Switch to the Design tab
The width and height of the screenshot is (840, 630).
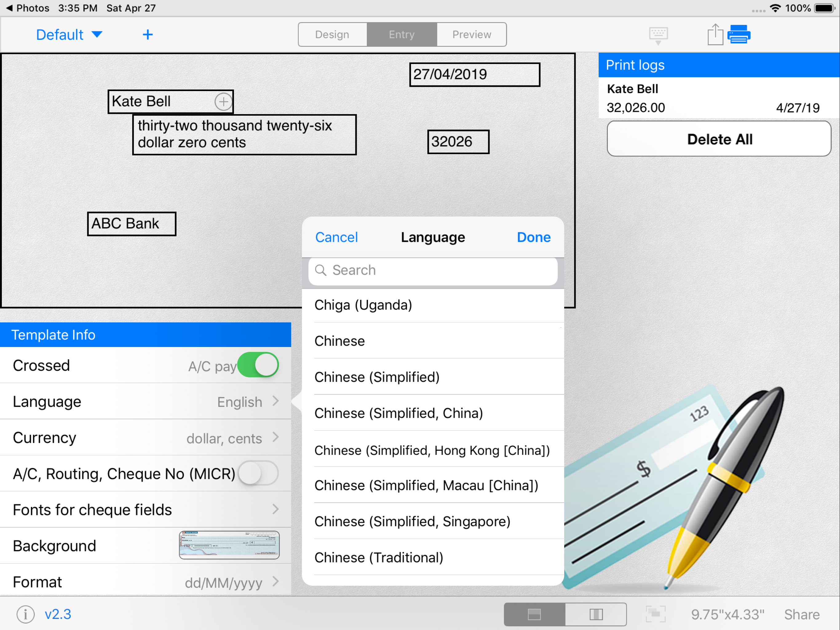click(x=332, y=34)
